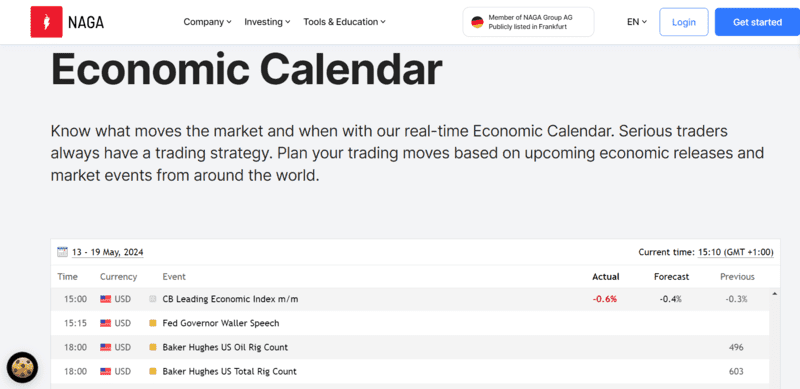Screen dimensions: 800x389
Task: Click the Currency column header
Action: click(118, 277)
